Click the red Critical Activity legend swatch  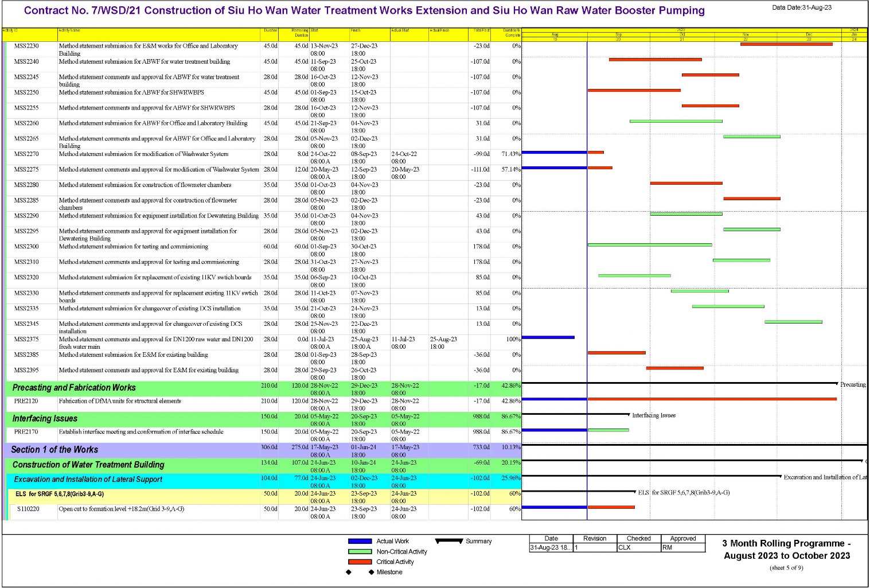pos(360,562)
